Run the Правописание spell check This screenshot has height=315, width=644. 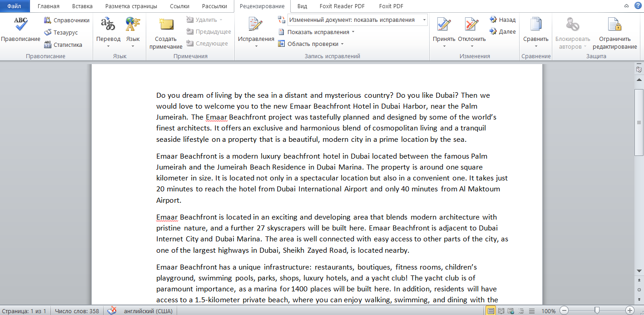(x=20, y=30)
